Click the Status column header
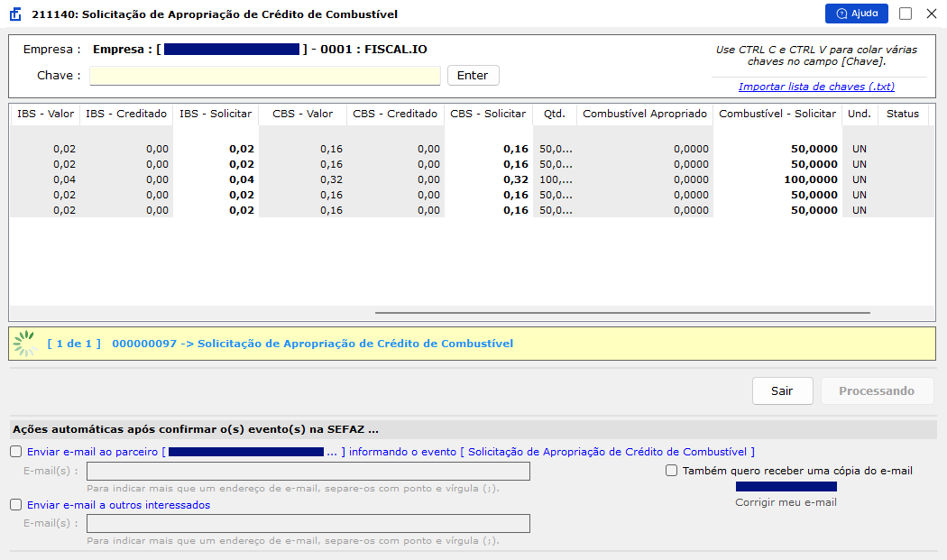This screenshot has width=947, height=560. pyautogui.click(x=902, y=114)
